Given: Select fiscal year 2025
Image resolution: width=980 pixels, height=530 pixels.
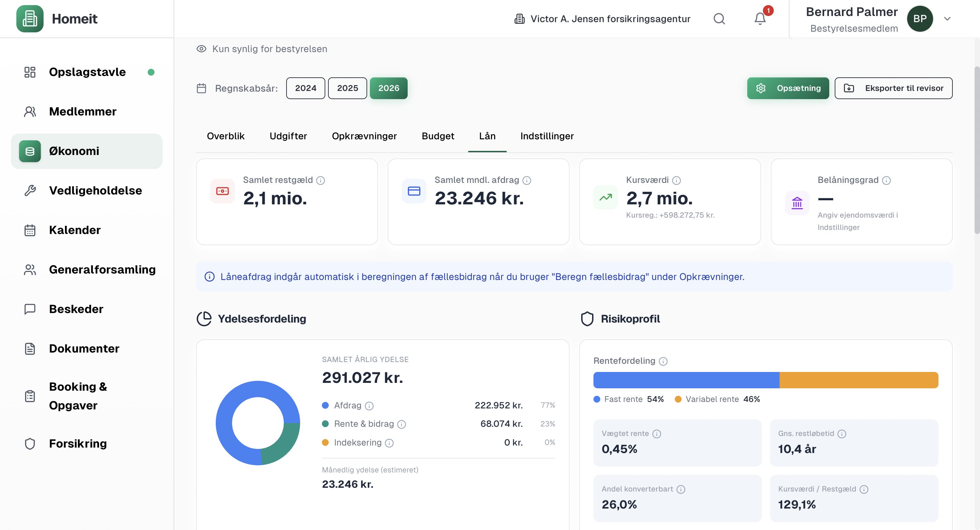Looking at the screenshot, I should click(347, 88).
